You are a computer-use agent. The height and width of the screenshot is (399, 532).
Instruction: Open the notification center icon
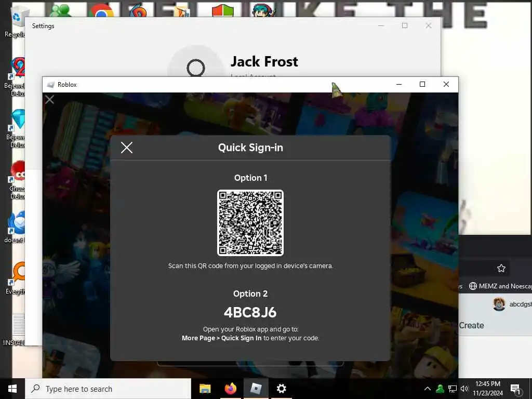click(515, 389)
